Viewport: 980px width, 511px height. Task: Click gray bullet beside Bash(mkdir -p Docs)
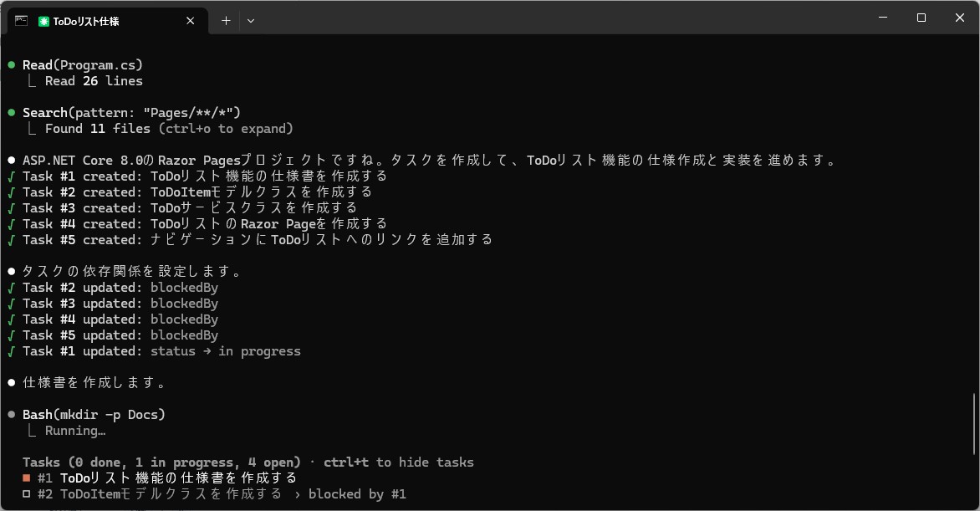click(12, 415)
